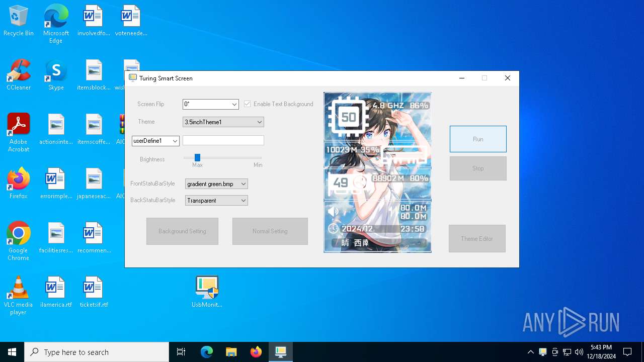Click the Run button

point(478,139)
